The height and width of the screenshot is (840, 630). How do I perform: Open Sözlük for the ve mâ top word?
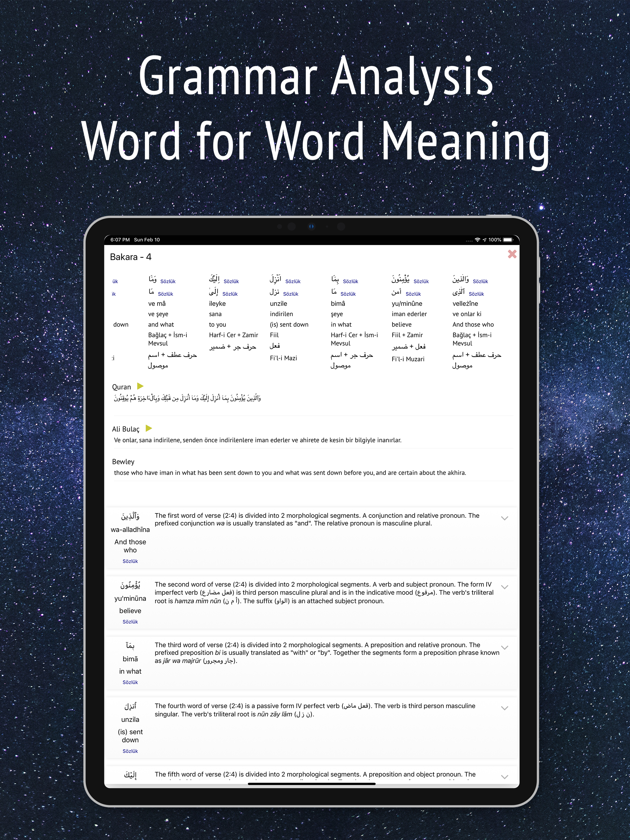[168, 281]
